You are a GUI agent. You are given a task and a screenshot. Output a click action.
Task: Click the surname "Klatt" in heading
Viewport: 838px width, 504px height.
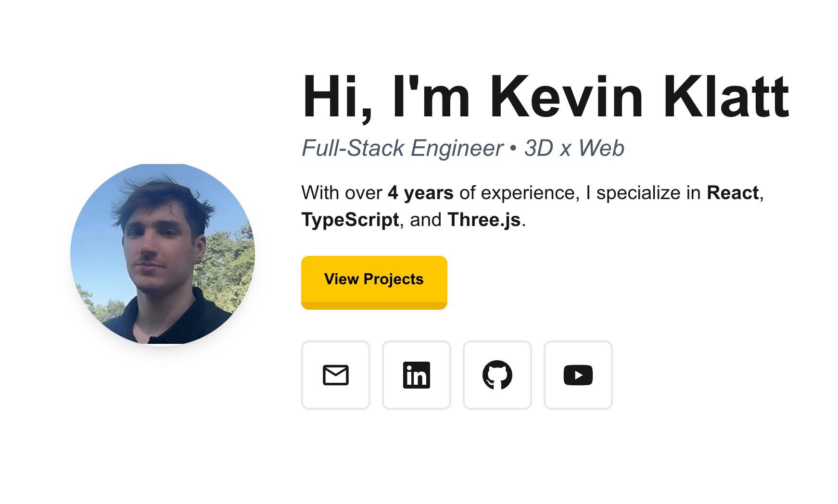[x=726, y=98]
